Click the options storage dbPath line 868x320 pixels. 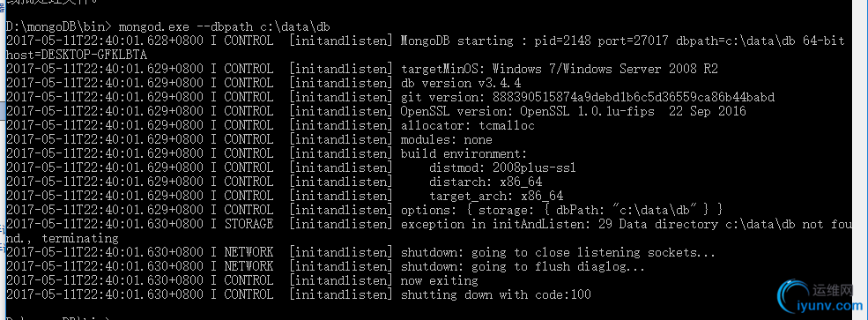click(364, 210)
